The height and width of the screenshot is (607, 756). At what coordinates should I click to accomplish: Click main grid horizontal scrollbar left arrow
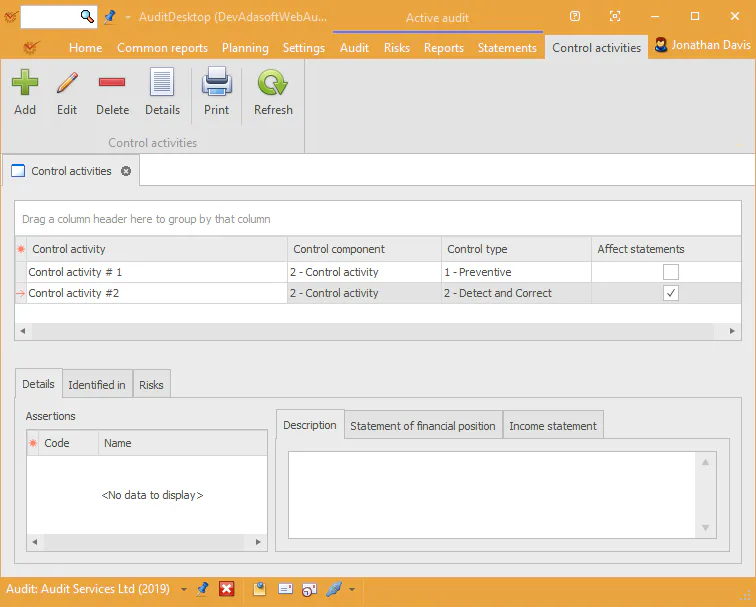(x=23, y=331)
